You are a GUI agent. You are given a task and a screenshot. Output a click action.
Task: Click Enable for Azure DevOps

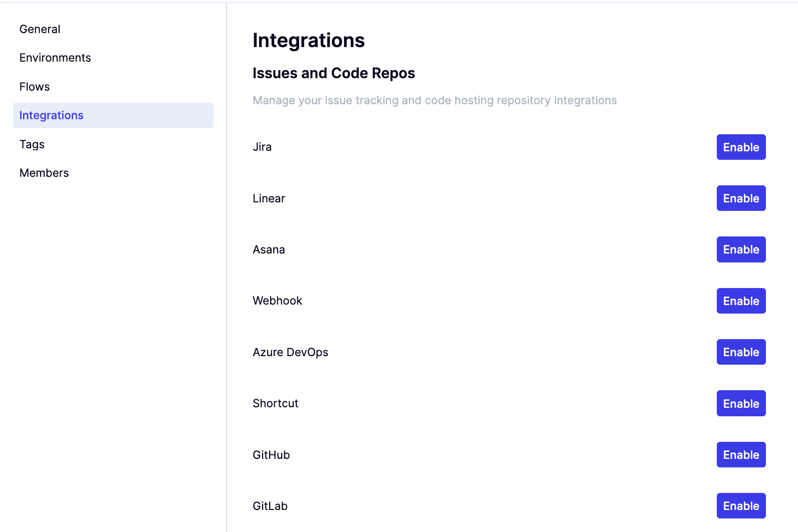point(741,352)
